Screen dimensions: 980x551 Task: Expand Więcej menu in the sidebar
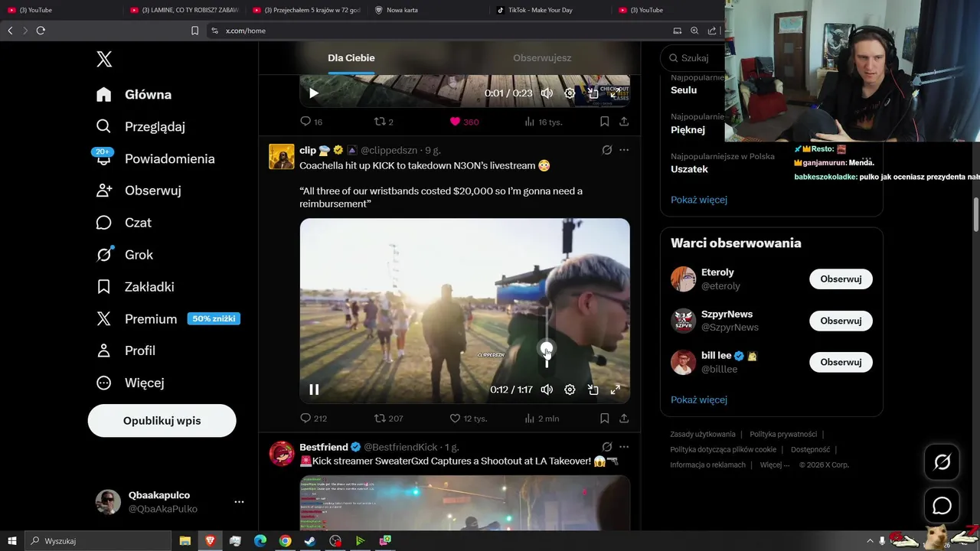129,383
